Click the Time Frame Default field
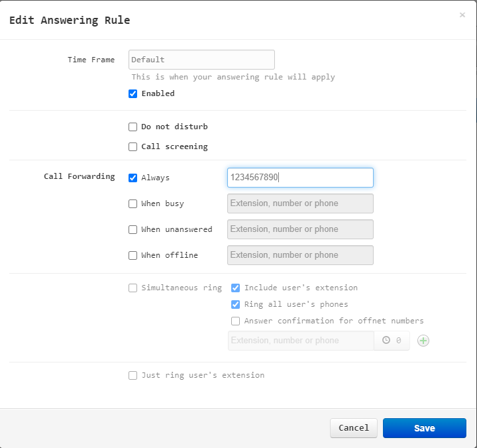Image resolution: width=477 pixels, height=448 pixels. pyautogui.click(x=201, y=60)
